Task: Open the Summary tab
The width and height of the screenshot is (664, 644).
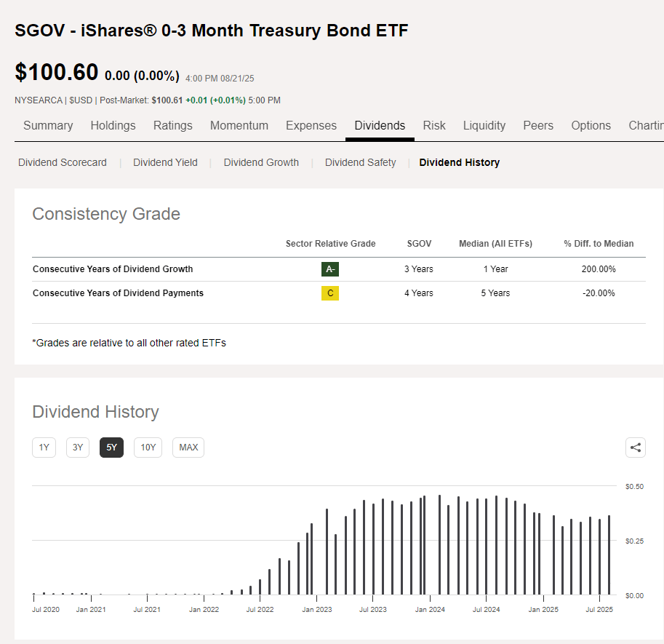Action: [48, 125]
